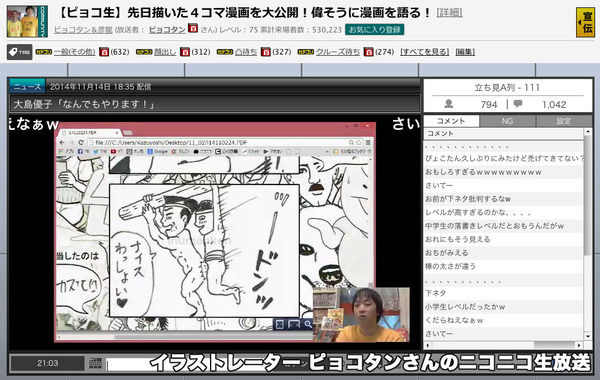Open the 詳細 details link
Screen dimensions: 600x380
pos(449,13)
